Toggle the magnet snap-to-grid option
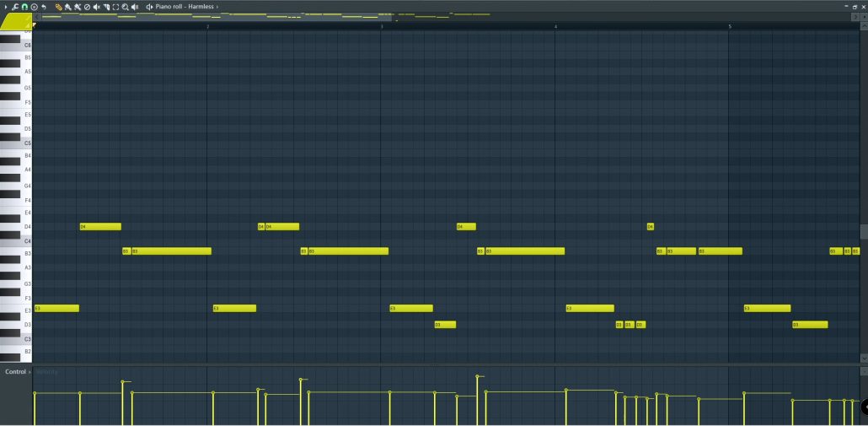This screenshot has width=868, height=426. (x=24, y=7)
